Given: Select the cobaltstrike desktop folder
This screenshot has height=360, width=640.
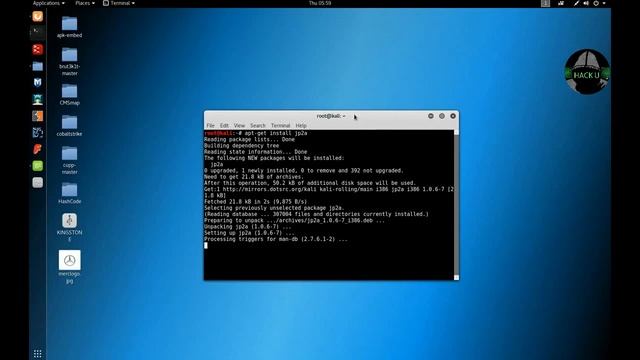Looking at the screenshot, I should (x=69, y=125).
